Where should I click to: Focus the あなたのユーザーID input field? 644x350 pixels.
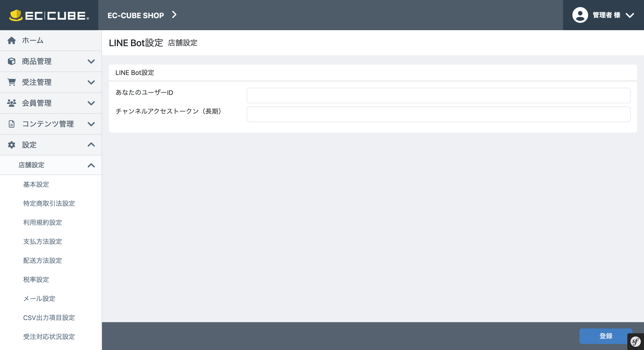(x=438, y=95)
